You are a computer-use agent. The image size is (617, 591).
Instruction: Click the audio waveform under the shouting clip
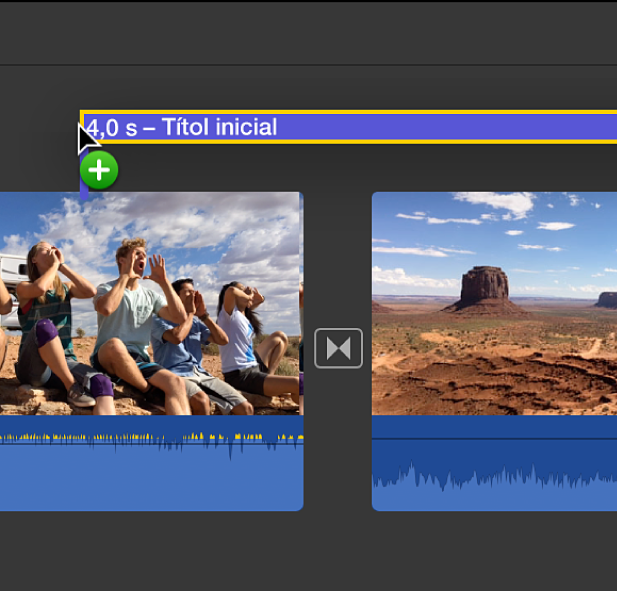click(151, 463)
